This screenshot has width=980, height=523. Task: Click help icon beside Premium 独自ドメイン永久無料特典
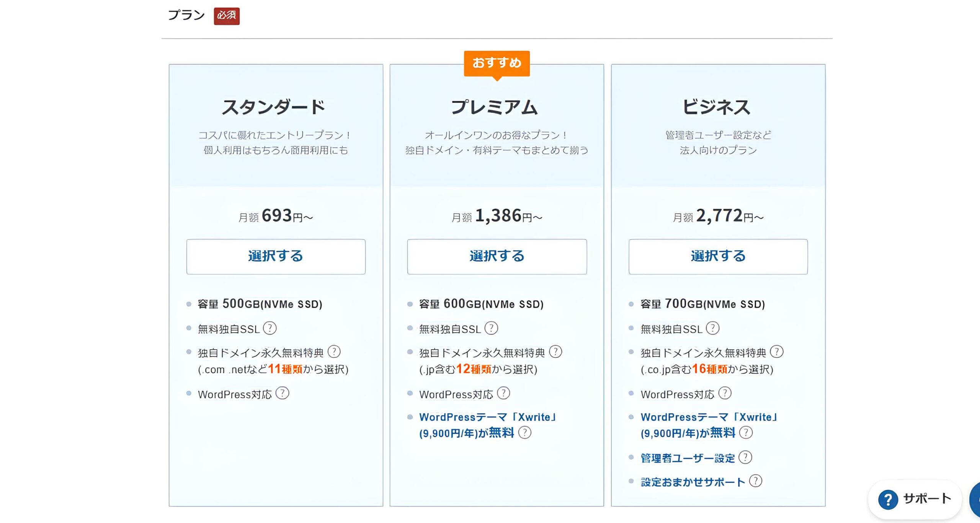point(555,352)
